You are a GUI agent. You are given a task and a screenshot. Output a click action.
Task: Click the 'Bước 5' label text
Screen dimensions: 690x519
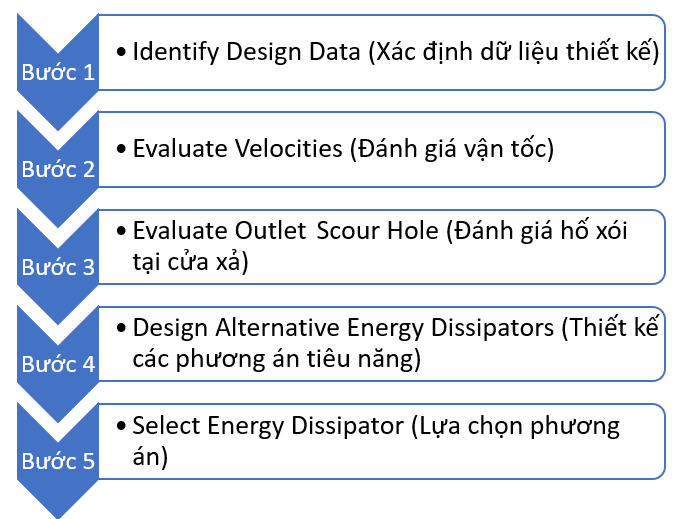tap(58, 461)
